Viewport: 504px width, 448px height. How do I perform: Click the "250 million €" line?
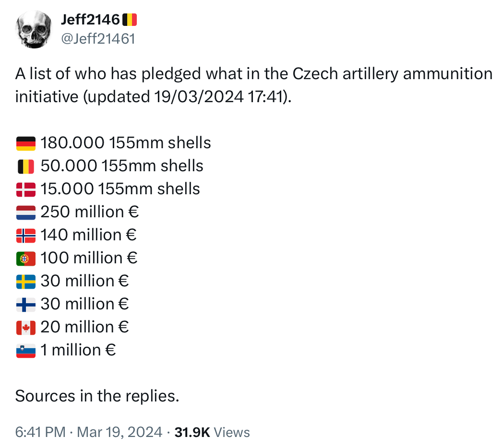click(90, 212)
